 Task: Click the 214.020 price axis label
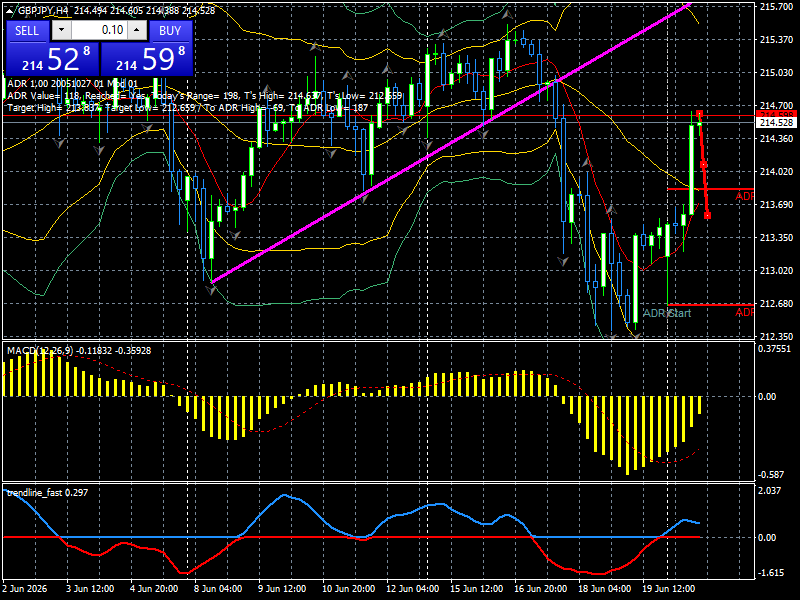tap(776, 171)
